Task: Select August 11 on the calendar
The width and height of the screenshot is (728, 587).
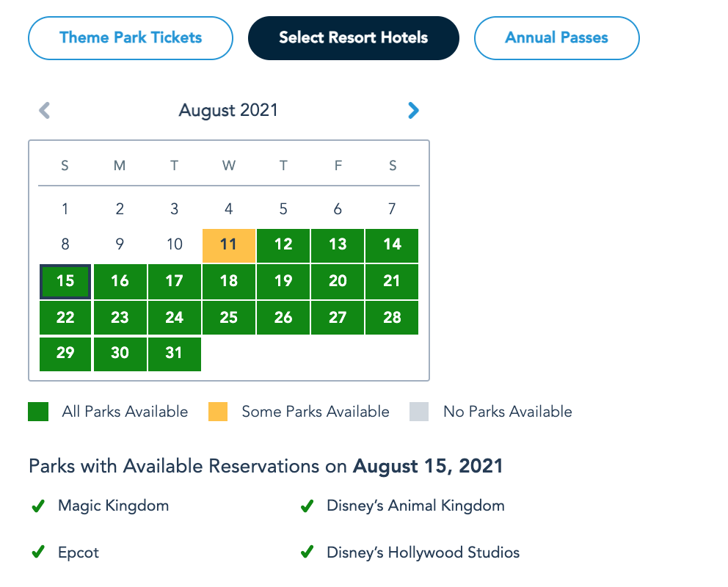Action: click(x=229, y=245)
